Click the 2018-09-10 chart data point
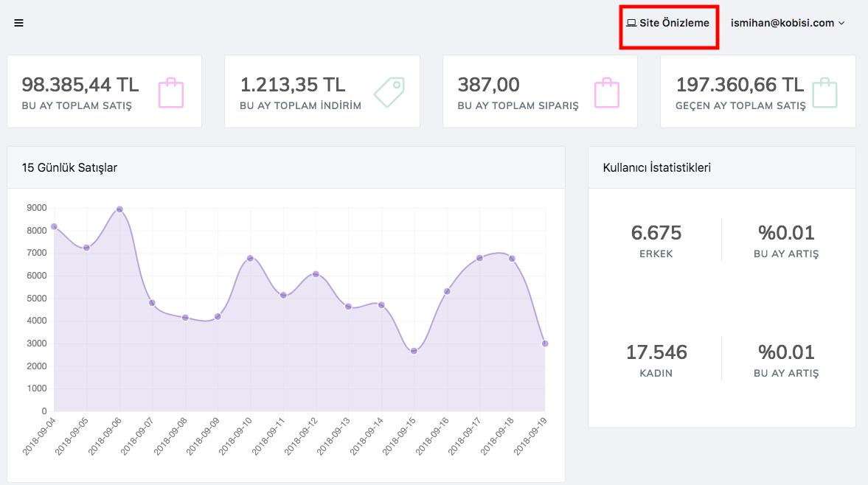This screenshot has width=868, height=485. [x=250, y=258]
